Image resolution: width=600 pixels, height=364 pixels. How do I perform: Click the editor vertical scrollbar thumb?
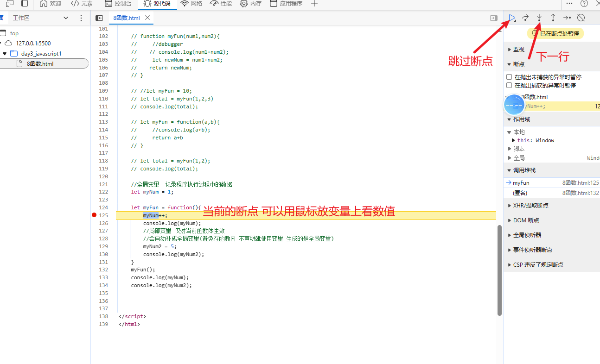(x=500, y=270)
